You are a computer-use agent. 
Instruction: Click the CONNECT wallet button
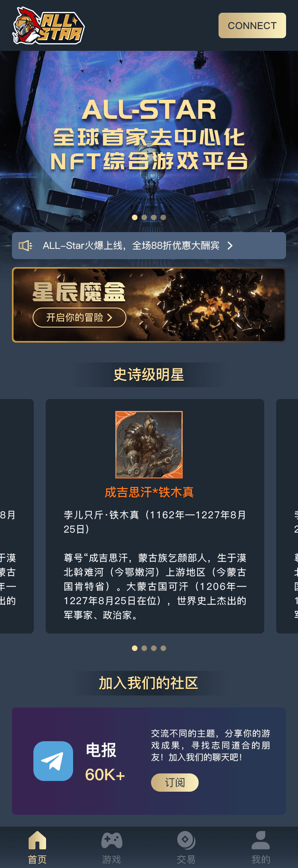[x=252, y=25]
